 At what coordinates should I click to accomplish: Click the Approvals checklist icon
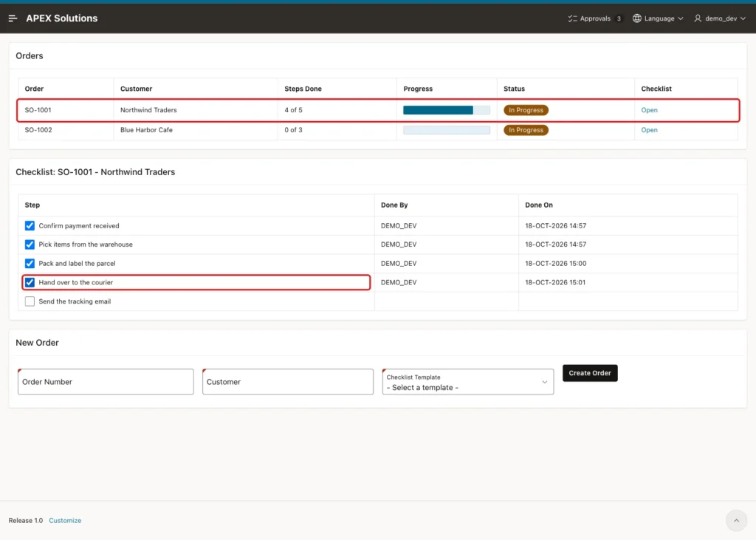[x=572, y=18]
